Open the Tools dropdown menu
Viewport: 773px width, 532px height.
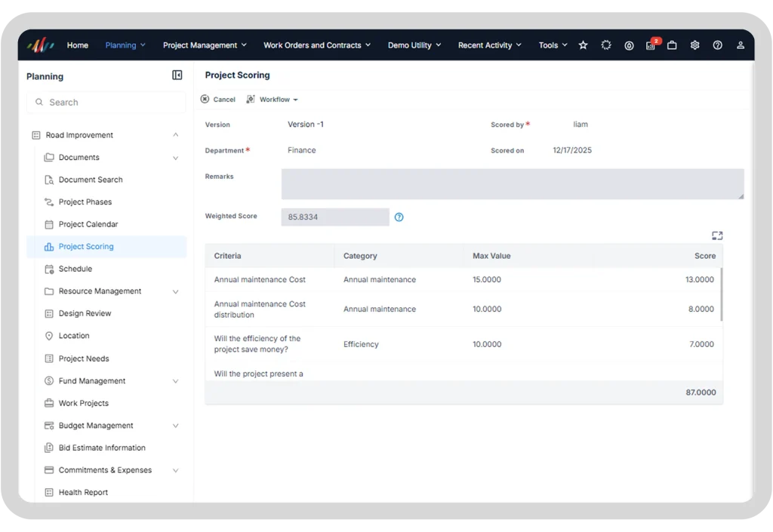(553, 45)
